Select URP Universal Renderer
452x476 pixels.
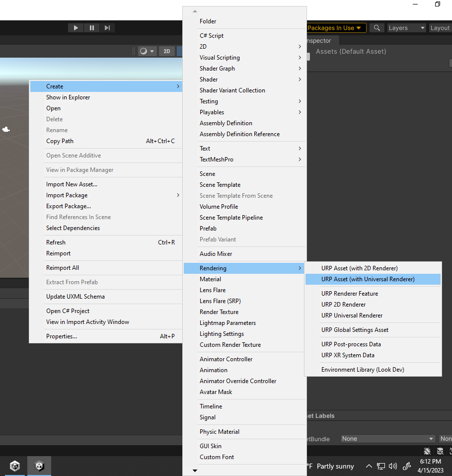pyautogui.click(x=373, y=316)
